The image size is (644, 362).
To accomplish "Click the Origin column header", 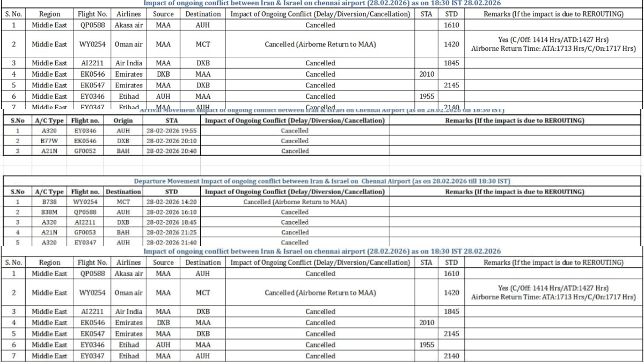I will pos(123,121).
